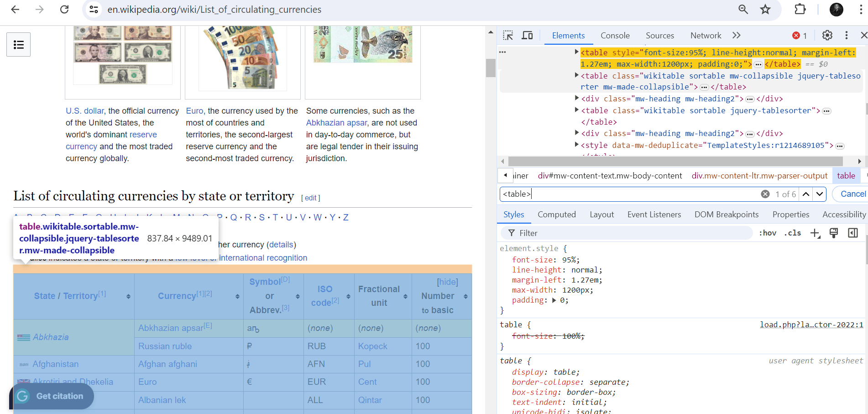
Task: Select the table breadcrumb
Action: (x=846, y=176)
